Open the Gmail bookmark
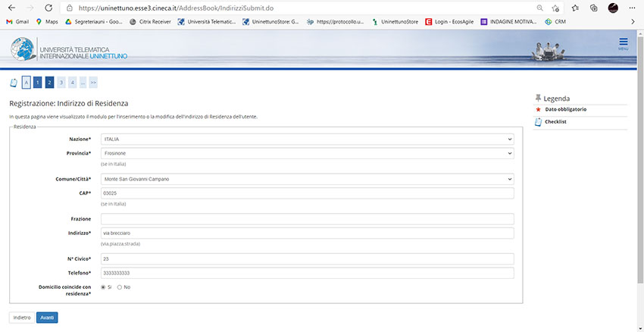 [17, 22]
